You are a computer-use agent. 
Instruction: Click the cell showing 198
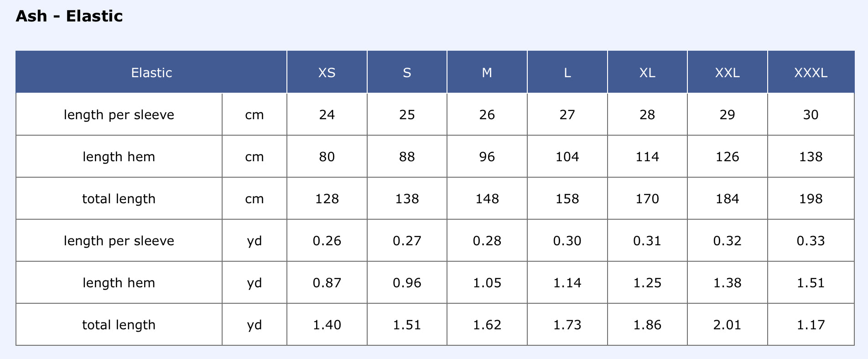tap(811, 199)
